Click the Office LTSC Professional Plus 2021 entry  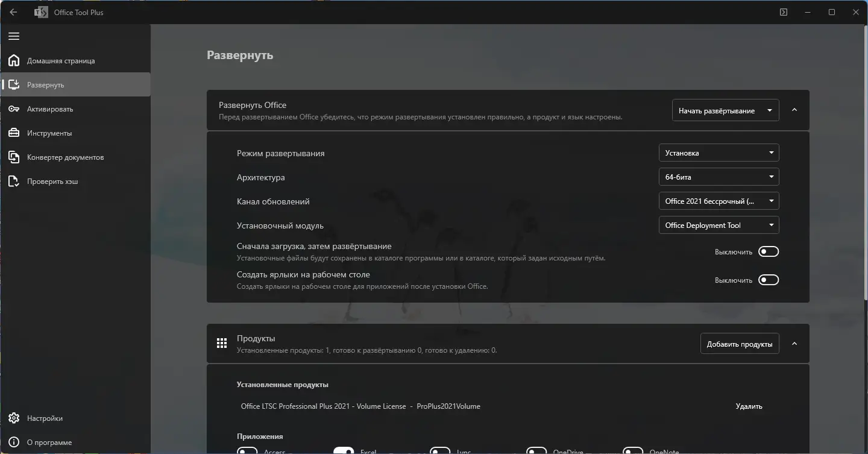pyautogui.click(x=360, y=406)
